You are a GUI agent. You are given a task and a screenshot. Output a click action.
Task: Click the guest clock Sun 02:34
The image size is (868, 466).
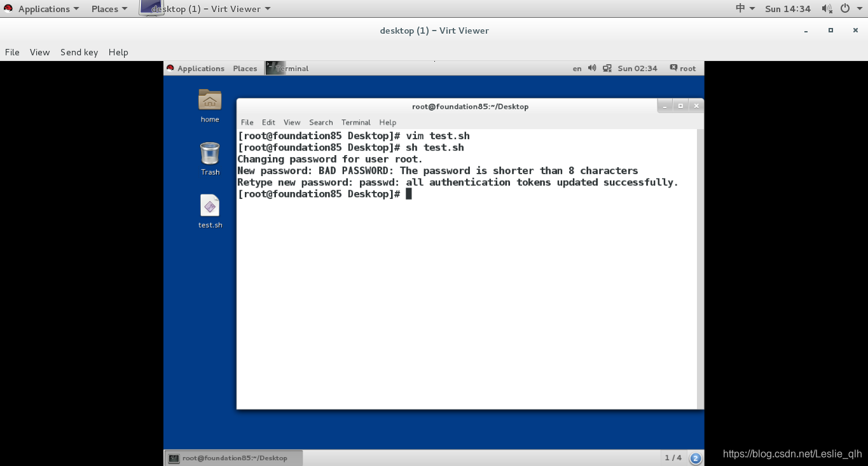tap(637, 69)
